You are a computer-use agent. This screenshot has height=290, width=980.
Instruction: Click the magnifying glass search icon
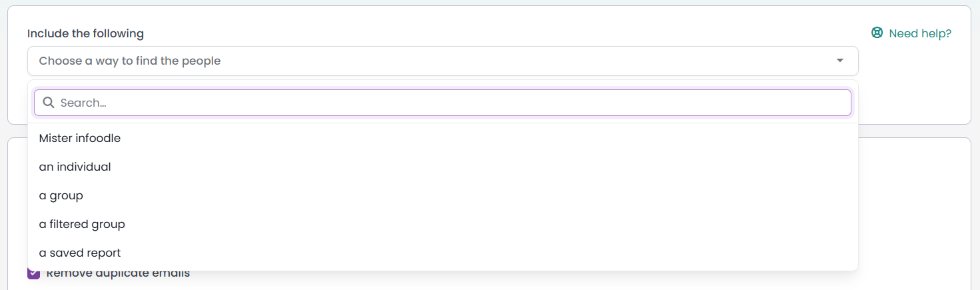[49, 103]
